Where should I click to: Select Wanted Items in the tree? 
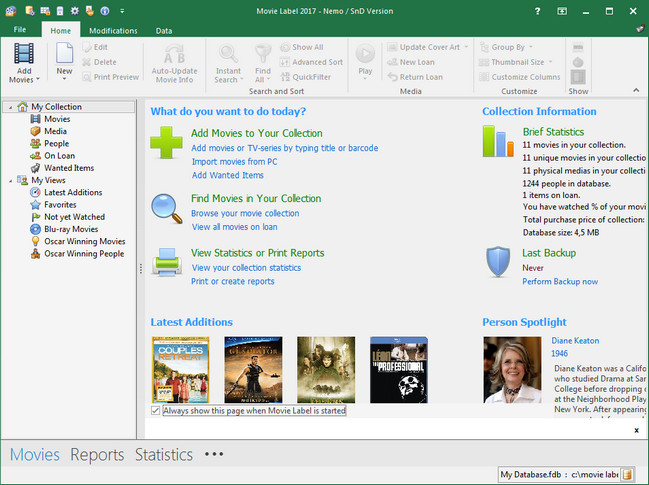[69, 168]
